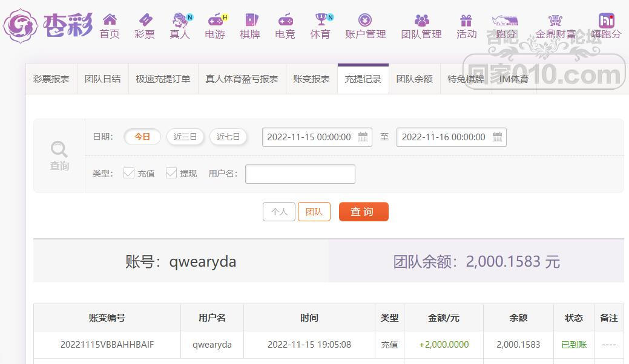629x364 pixels.
Task: Select the 近三日 date range
Action: pos(185,137)
